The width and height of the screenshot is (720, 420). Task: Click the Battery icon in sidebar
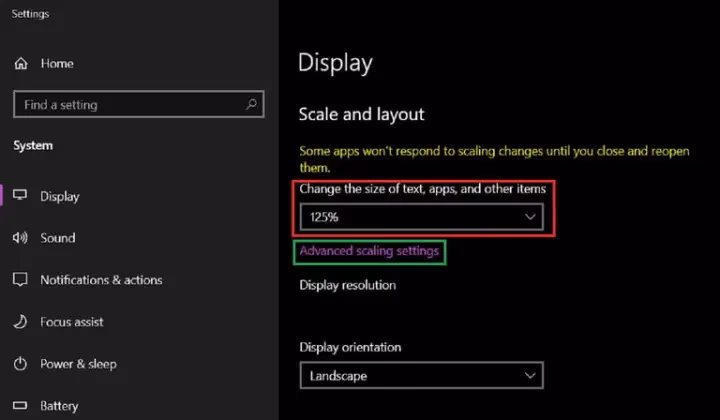point(20,405)
